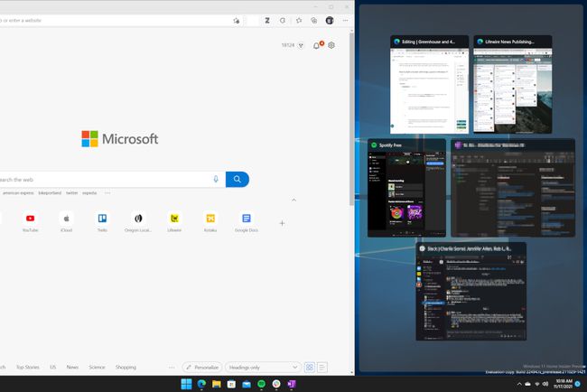Open the Lifewire quick link
587x392 pixels.
pos(174,222)
